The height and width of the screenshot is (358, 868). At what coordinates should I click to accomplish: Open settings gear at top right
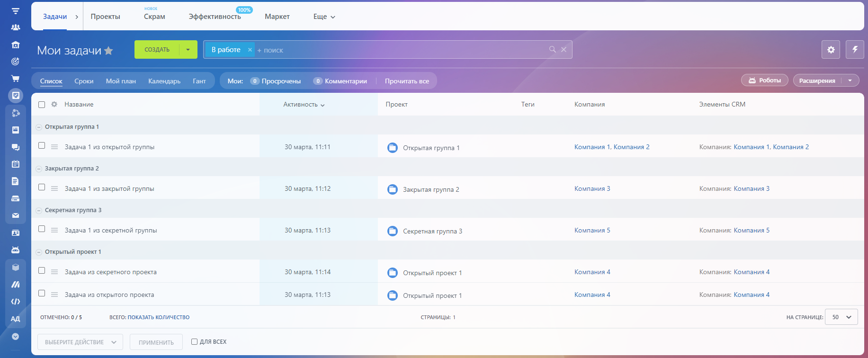point(831,50)
